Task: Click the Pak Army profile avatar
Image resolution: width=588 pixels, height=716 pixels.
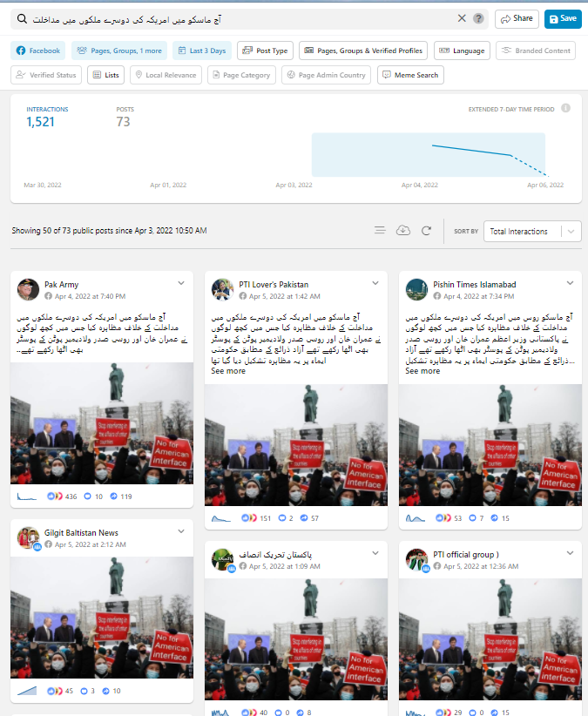Action: click(28, 289)
